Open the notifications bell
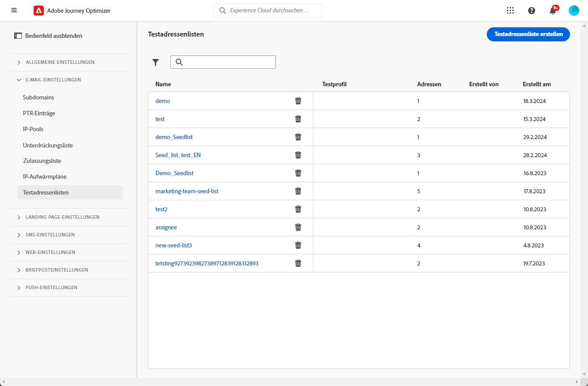 [553, 11]
